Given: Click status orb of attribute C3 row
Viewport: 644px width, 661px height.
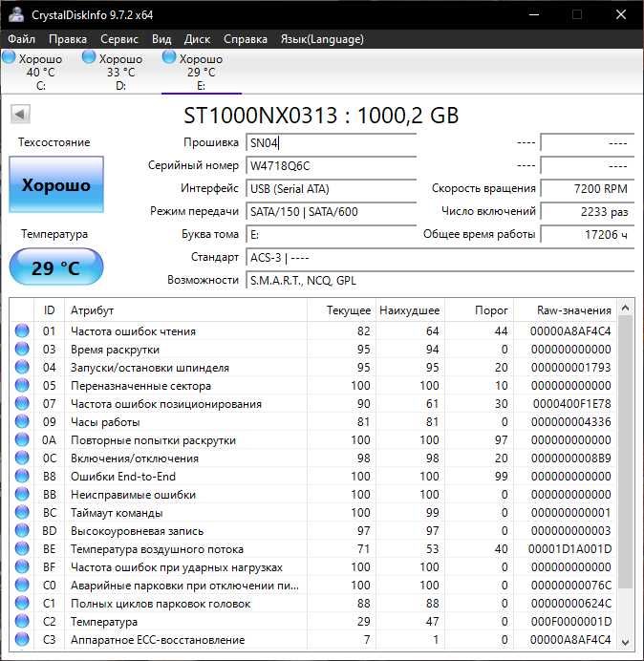Looking at the screenshot, I should pyautogui.click(x=22, y=639).
